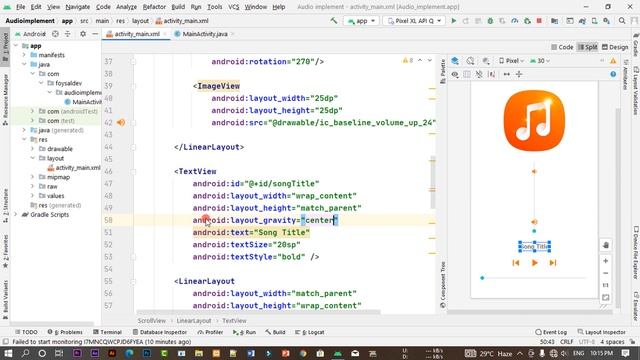Click the seek bar thumb in preview
Screen dimensions: 640x360
482,278
